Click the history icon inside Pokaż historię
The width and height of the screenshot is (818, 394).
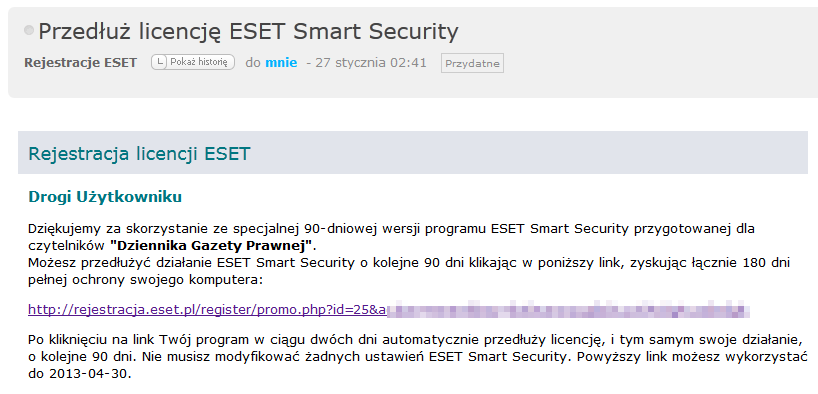161,63
